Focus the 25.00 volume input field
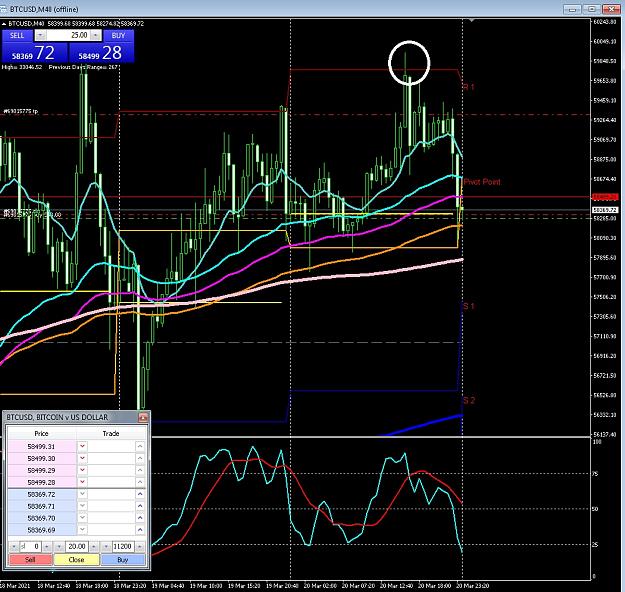 68,35
